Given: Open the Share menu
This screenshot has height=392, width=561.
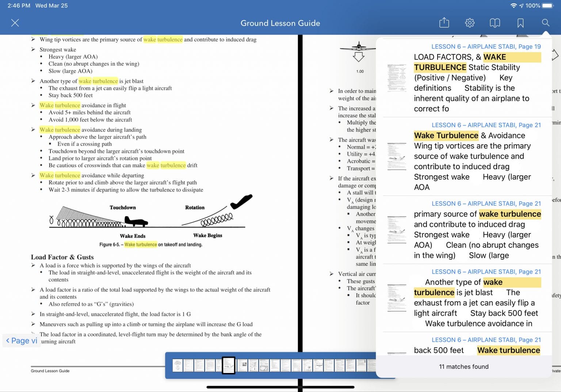Looking at the screenshot, I should point(444,23).
